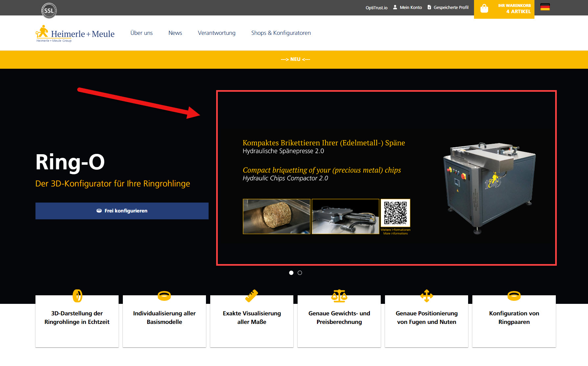The height and width of the screenshot is (366, 588).
Task: Click the yellow NEU banner
Action: point(295,59)
